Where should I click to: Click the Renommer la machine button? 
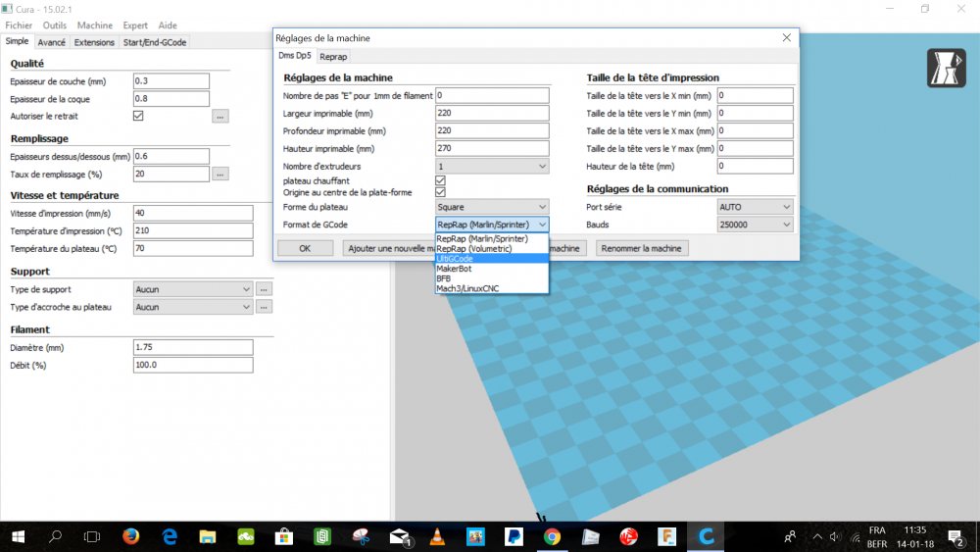641,248
